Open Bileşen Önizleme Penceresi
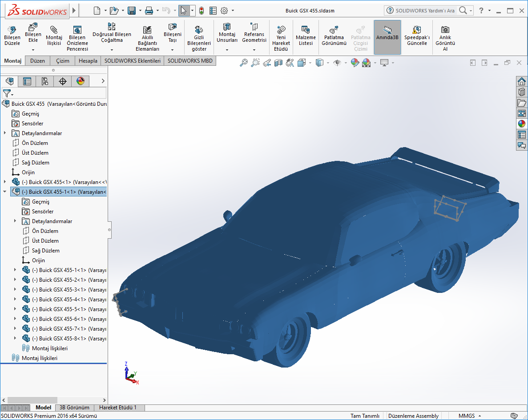Image resolution: width=528 pixels, height=420 pixels. pyautogui.click(x=77, y=38)
